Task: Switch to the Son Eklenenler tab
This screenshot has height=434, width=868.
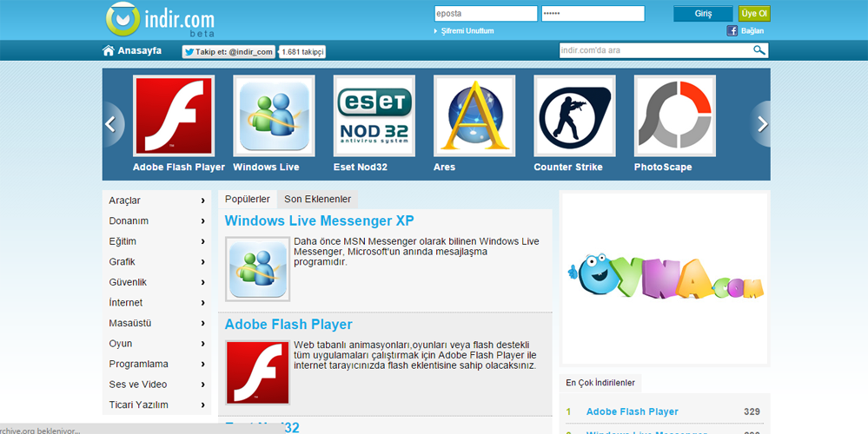Action: point(317,200)
